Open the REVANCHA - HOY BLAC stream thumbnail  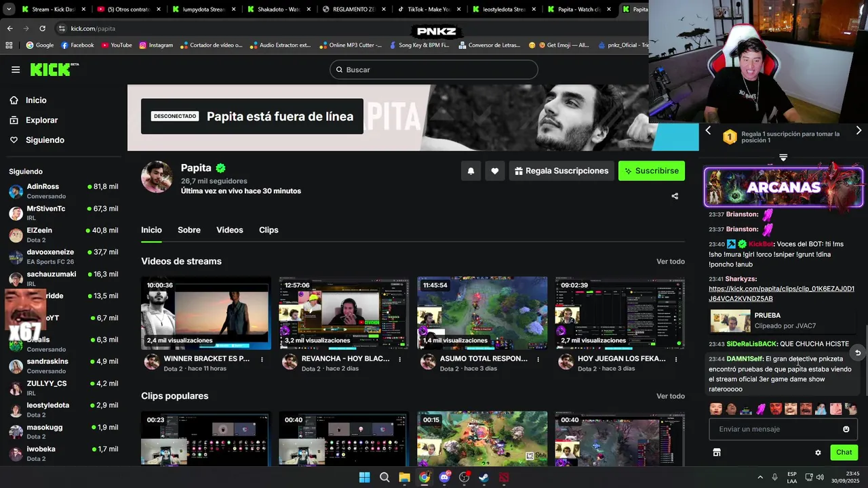point(344,313)
